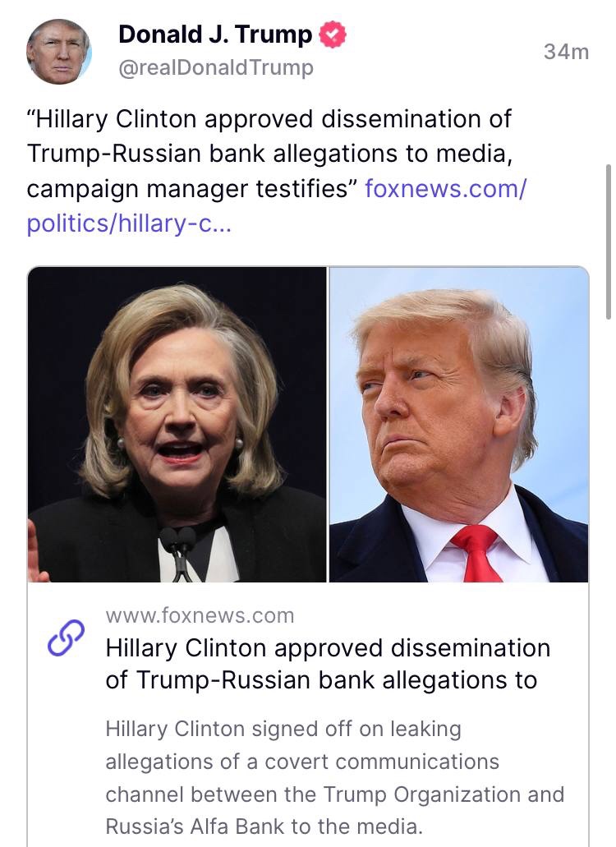Click the 34m post timestamp
Viewport: 616px width, 847px height.
click(x=566, y=52)
